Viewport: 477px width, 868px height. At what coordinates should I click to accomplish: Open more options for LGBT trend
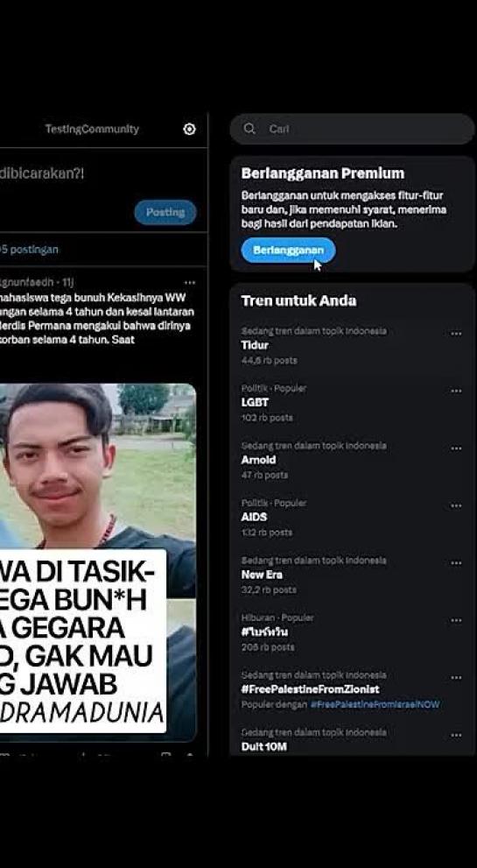[456, 391]
